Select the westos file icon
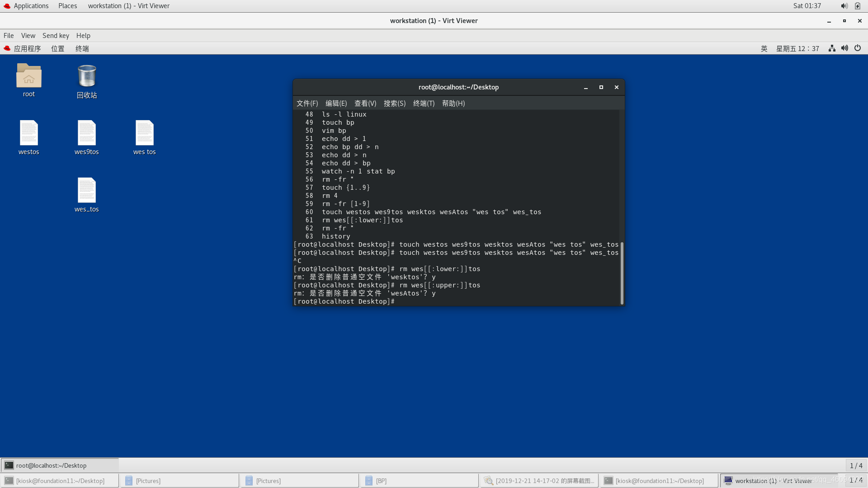 point(29,133)
